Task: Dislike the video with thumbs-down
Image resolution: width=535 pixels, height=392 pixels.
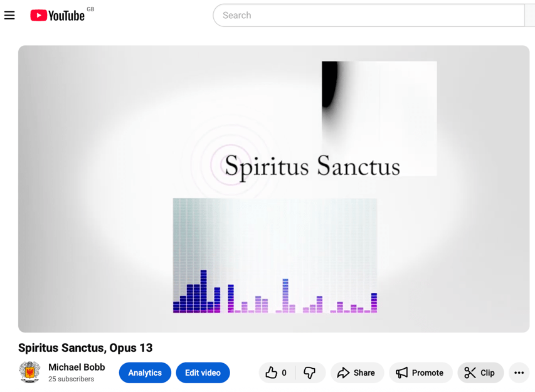Action: point(309,373)
